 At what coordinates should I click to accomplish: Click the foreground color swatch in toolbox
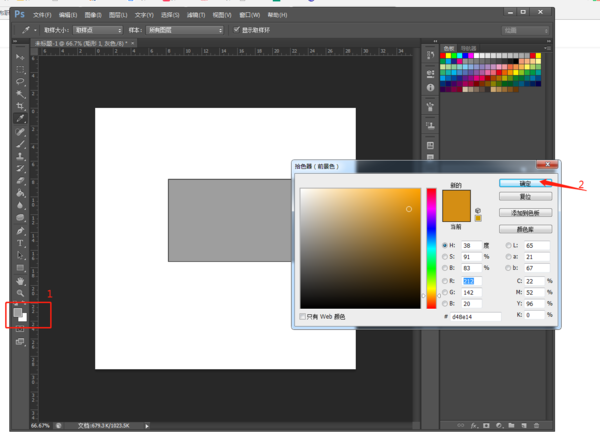click(x=18, y=312)
